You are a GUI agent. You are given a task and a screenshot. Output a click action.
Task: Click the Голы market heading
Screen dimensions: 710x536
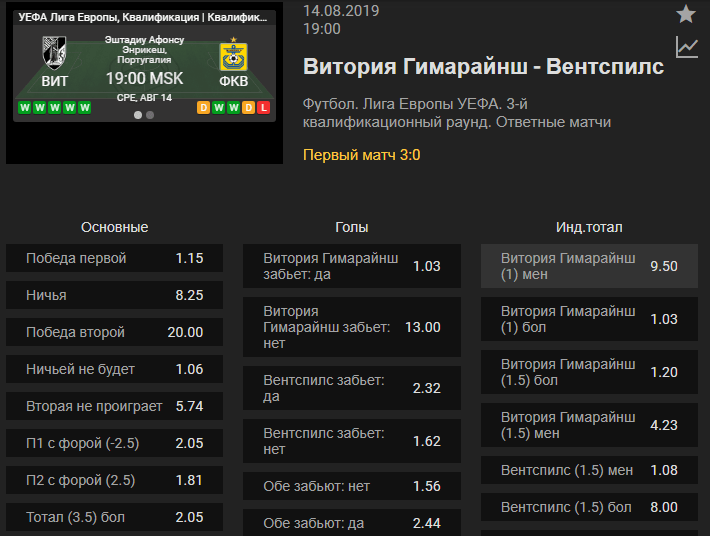[x=352, y=227]
